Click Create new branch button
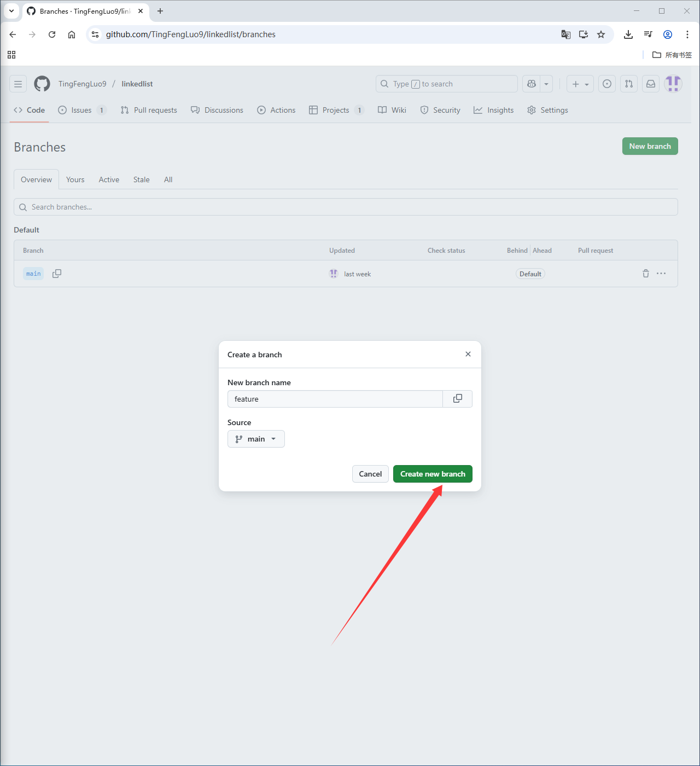The height and width of the screenshot is (766, 700). pos(433,474)
